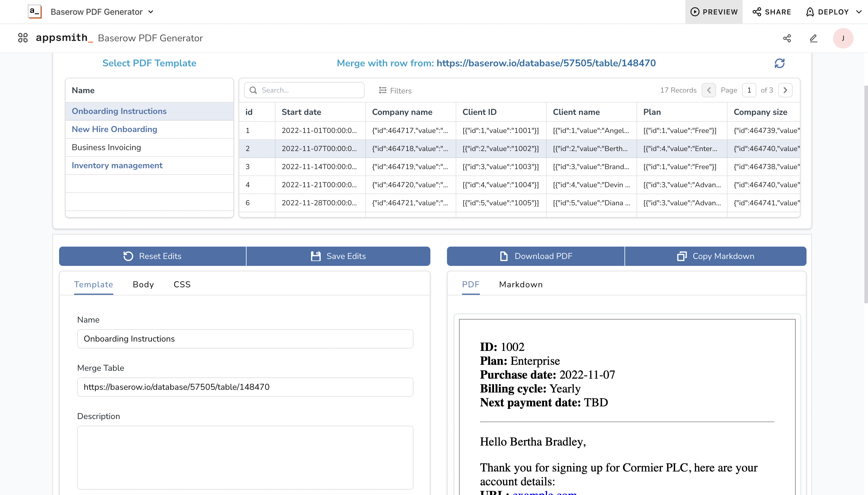Image resolution: width=868 pixels, height=495 pixels.
Task: Click the search magnifier icon
Action: [x=253, y=90]
